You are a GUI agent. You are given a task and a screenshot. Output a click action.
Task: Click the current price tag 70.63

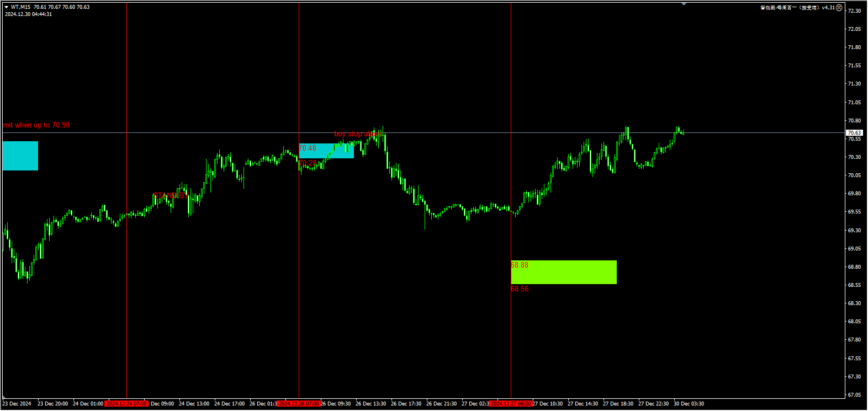[x=854, y=133]
